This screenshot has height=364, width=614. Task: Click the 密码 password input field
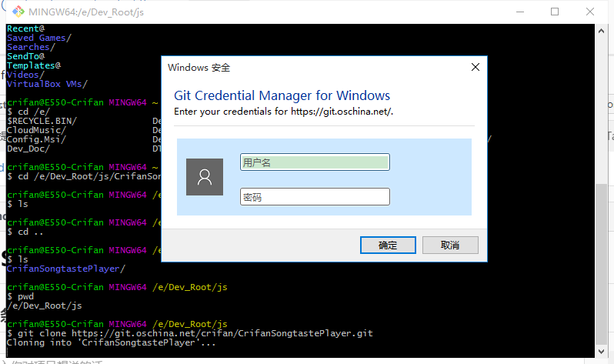pyautogui.click(x=315, y=197)
